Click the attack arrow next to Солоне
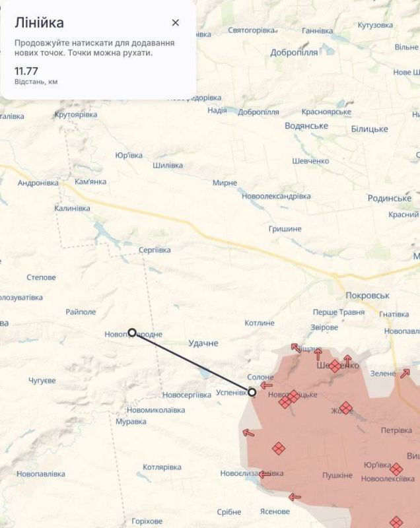Screen dimensions: 420x528 [266, 385]
